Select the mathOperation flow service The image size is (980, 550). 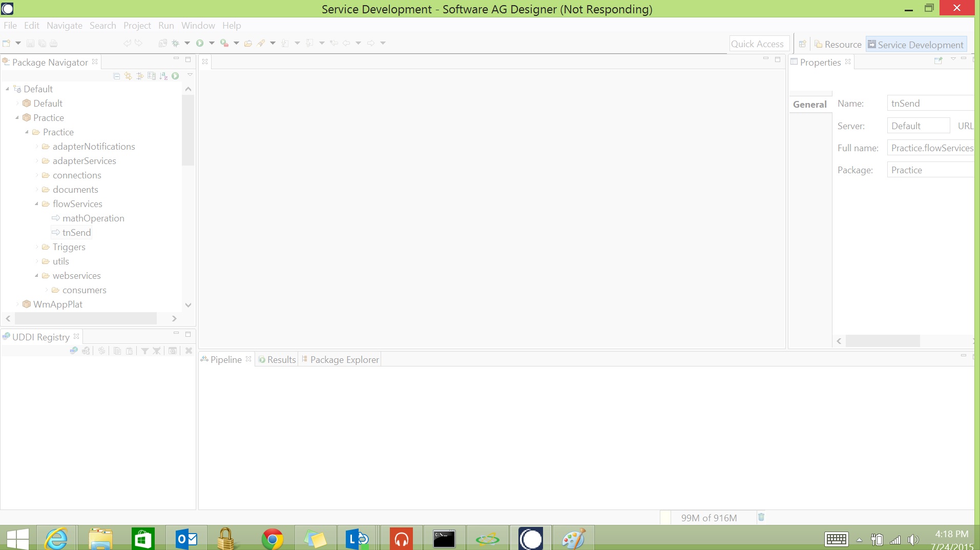[93, 218]
